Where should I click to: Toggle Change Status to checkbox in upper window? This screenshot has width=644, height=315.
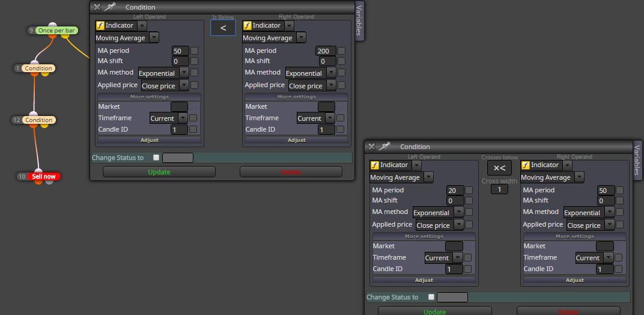coord(156,157)
